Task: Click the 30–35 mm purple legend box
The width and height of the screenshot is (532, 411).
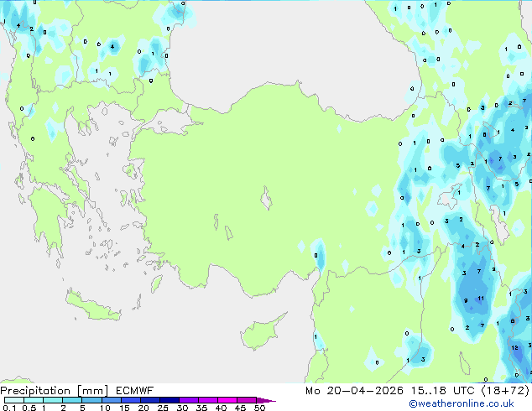Action: pyautogui.click(x=188, y=400)
